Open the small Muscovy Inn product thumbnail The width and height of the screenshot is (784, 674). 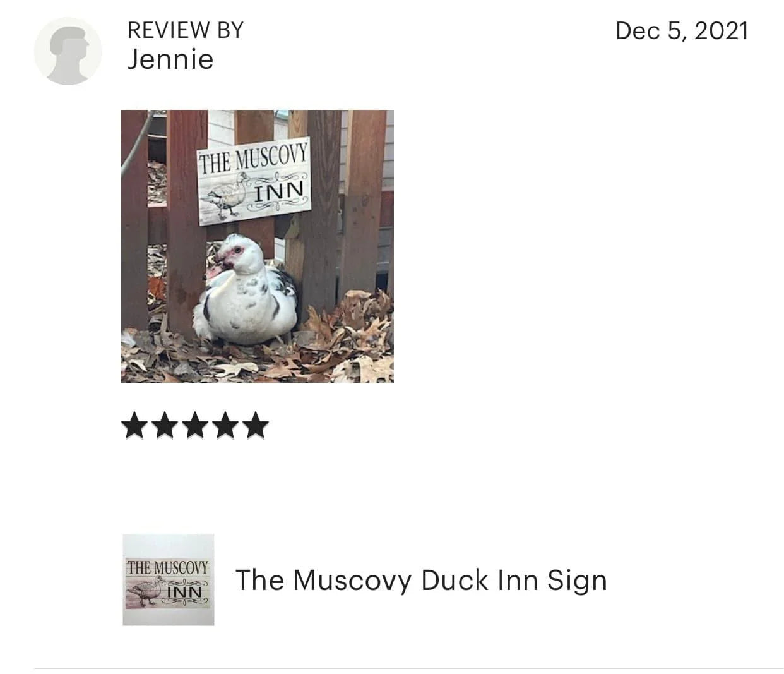(169, 580)
